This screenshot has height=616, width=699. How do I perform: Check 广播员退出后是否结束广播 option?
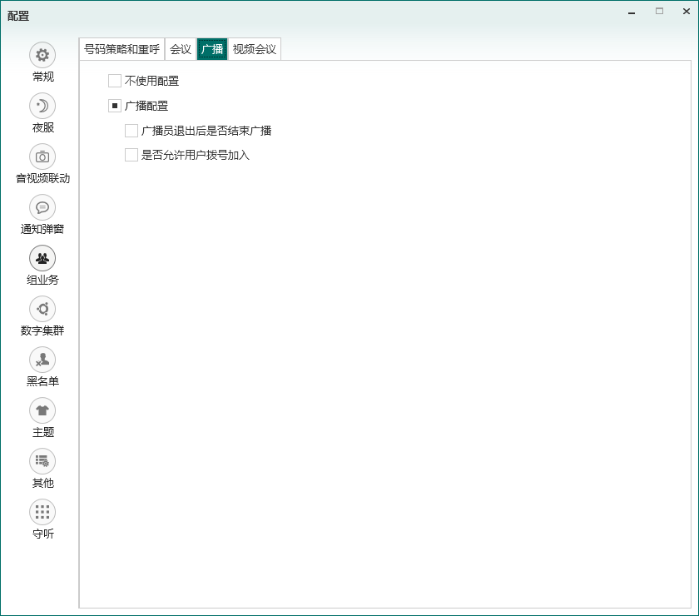tap(131, 131)
